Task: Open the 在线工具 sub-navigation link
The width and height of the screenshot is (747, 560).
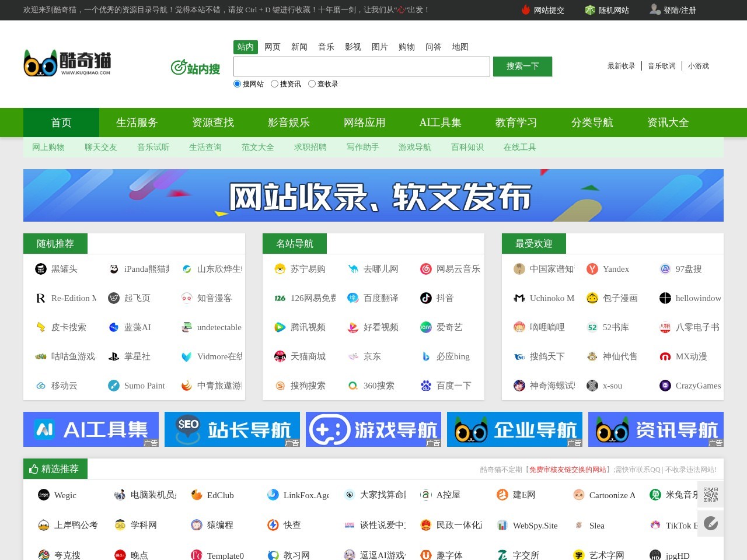Action: 520,147
